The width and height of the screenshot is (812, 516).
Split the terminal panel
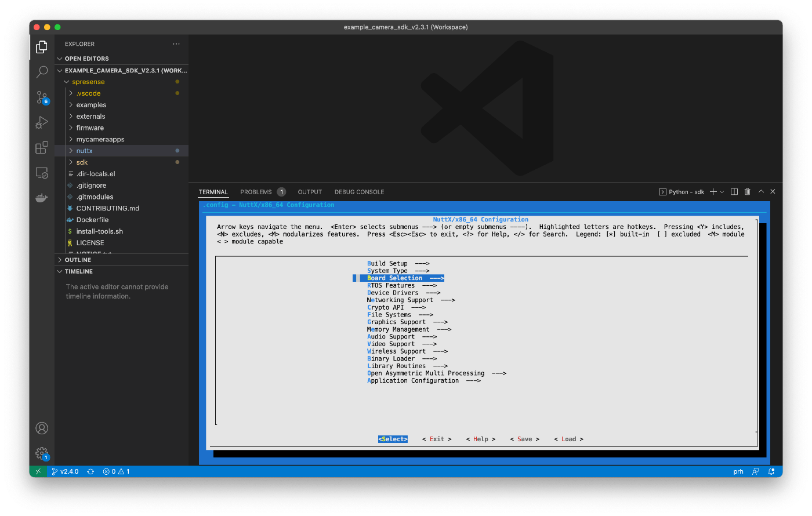pos(734,192)
